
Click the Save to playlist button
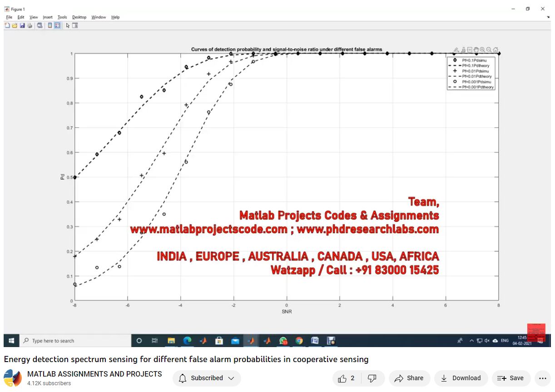click(511, 378)
